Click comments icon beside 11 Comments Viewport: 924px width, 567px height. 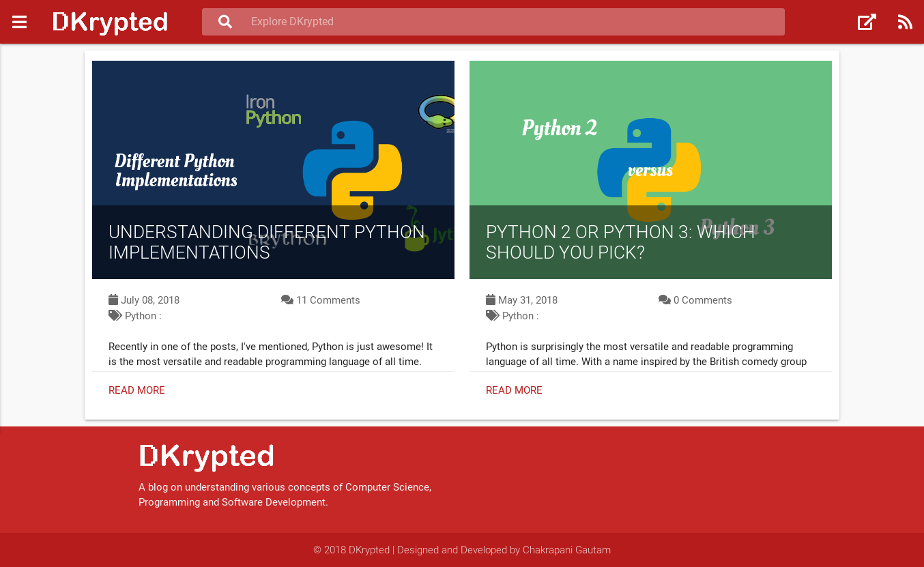coord(287,300)
